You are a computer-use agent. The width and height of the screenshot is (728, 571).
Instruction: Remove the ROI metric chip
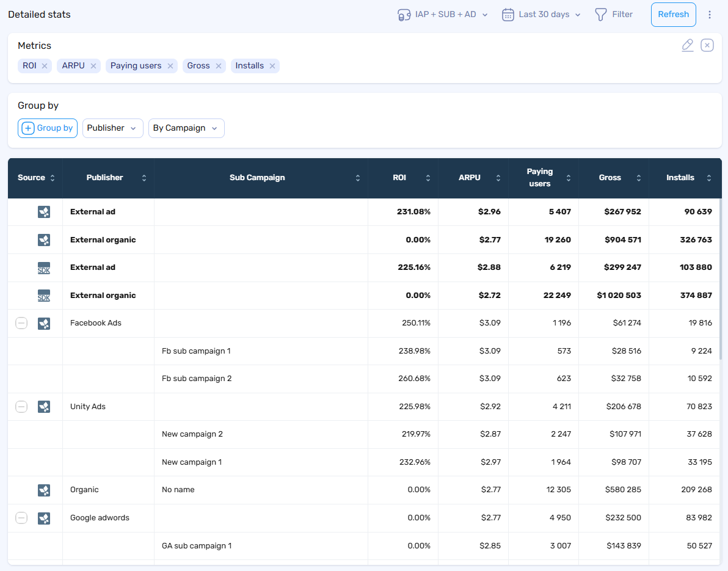point(45,66)
